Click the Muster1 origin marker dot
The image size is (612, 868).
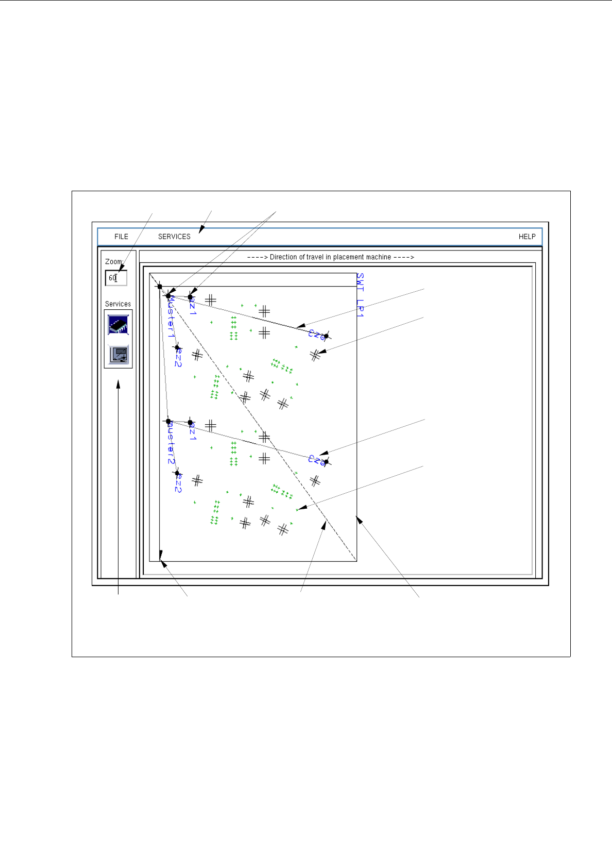168,296
